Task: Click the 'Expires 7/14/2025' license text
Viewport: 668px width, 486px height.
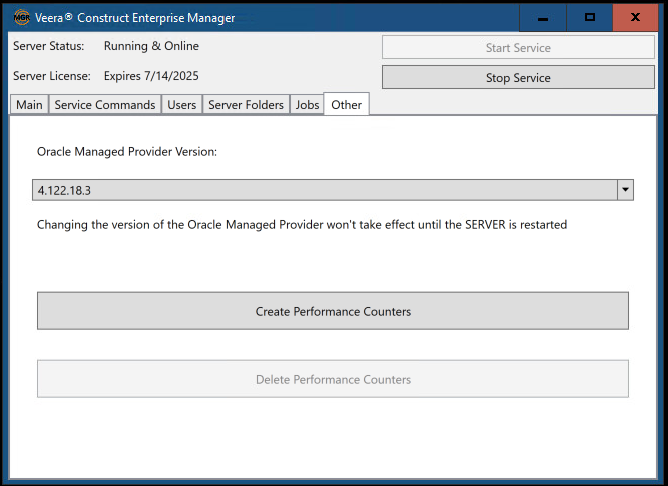Action: pyautogui.click(x=151, y=76)
